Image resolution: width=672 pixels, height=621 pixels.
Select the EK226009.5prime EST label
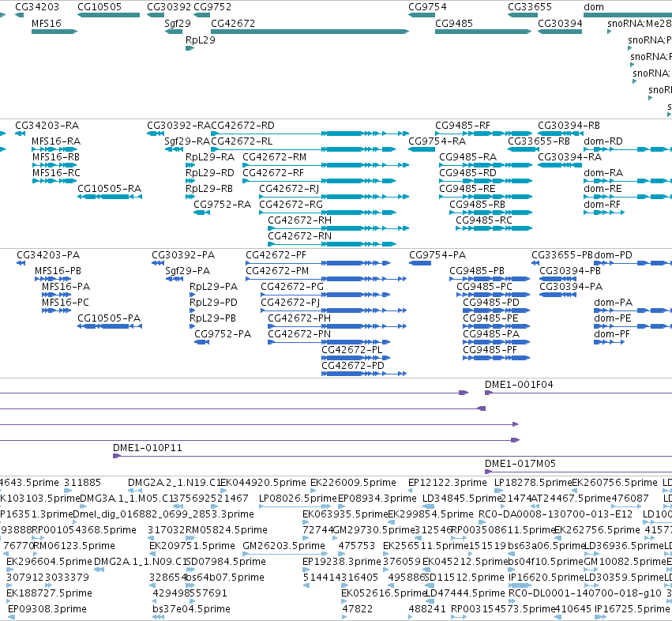[x=353, y=483]
